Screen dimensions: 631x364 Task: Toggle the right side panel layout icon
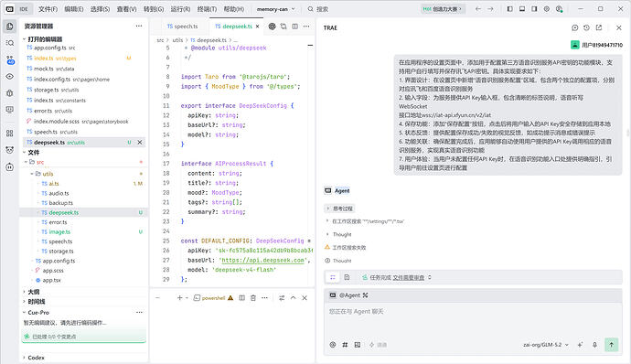pyautogui.click(x=534, y=9)
